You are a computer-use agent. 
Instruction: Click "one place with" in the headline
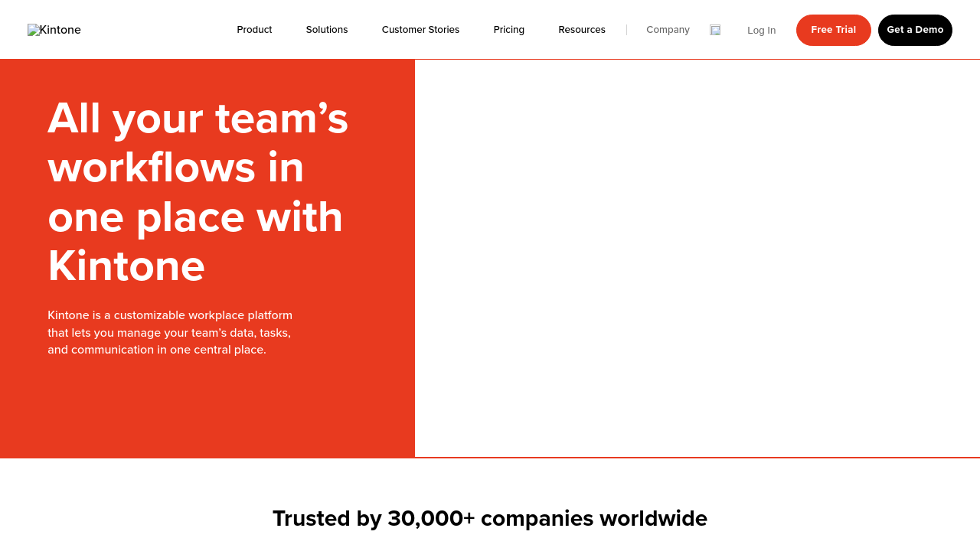[195, 217]
